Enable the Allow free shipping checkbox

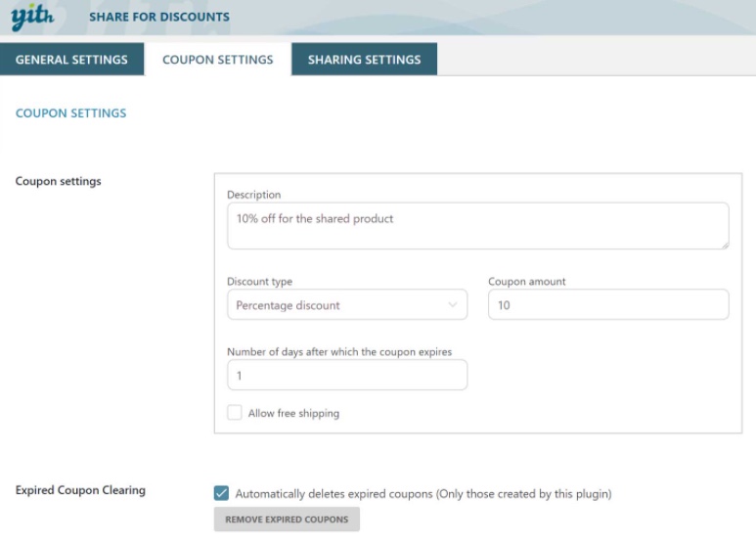coord(235,413)
